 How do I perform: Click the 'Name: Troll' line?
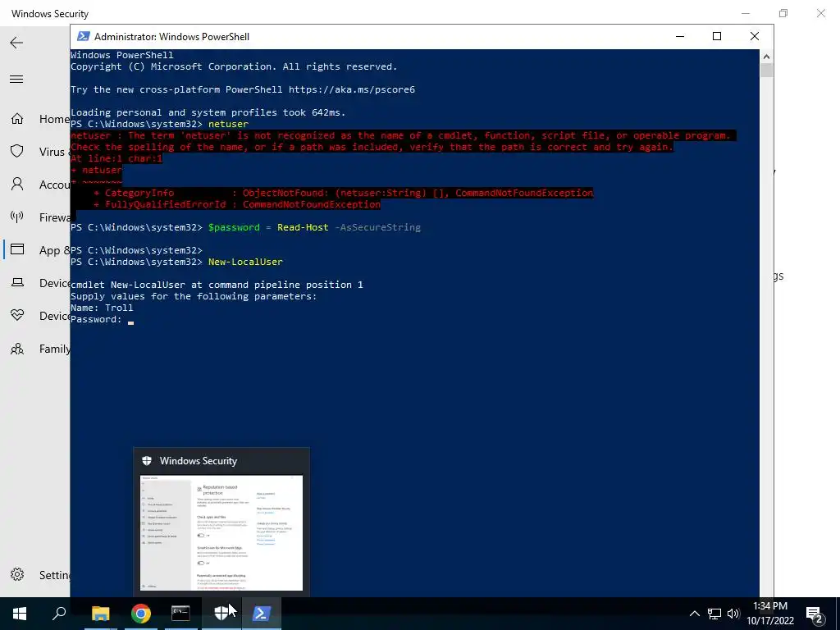coord(102,308)
